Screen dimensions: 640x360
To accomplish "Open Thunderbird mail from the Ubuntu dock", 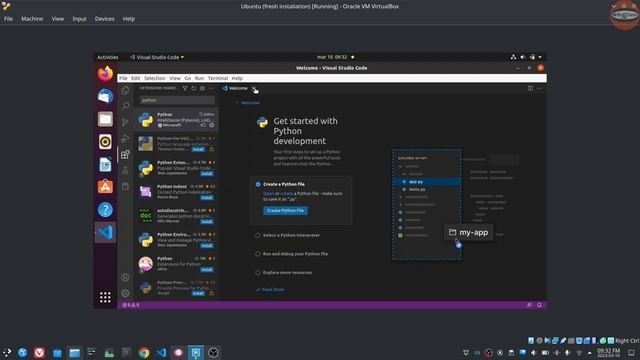I will point(105,96).
